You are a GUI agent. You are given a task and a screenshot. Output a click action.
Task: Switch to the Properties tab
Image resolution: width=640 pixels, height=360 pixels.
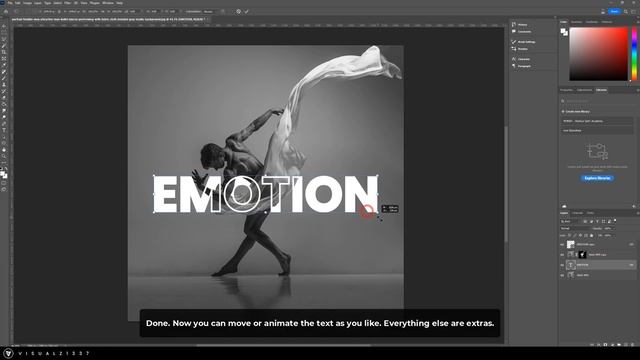[x=567, y=90]
